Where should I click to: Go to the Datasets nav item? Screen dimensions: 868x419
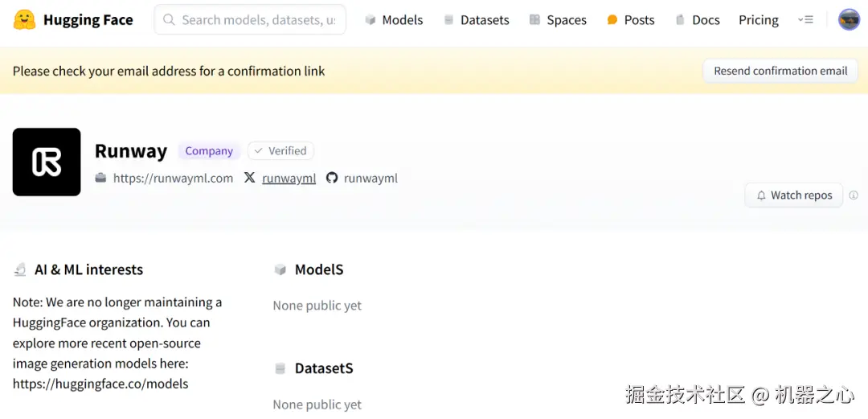point(476,19)
